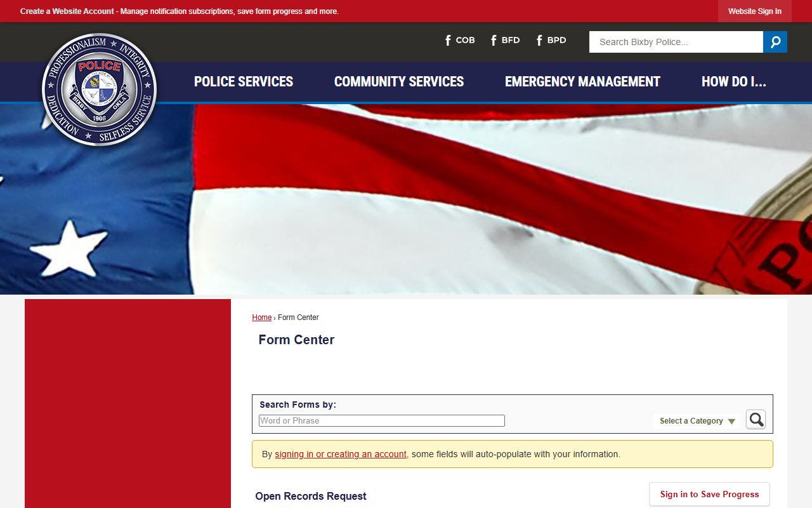Image resolution: width=812 pixels, height=508 pixels.
Task: Open the Community Services menu
Action: [x=398, y=82]
